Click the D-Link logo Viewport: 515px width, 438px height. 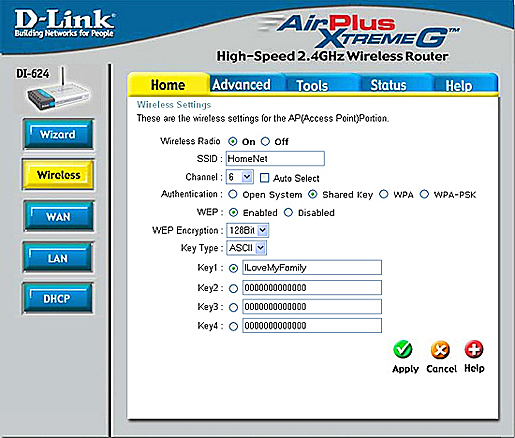pos(64,23)
